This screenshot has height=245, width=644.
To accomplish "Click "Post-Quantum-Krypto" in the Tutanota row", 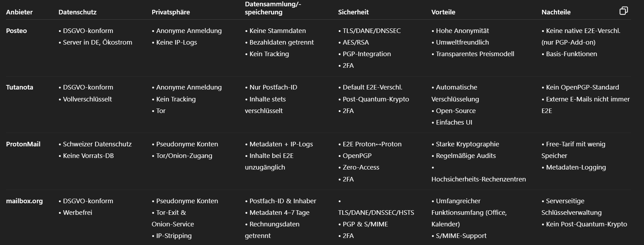I will (376, 99).
